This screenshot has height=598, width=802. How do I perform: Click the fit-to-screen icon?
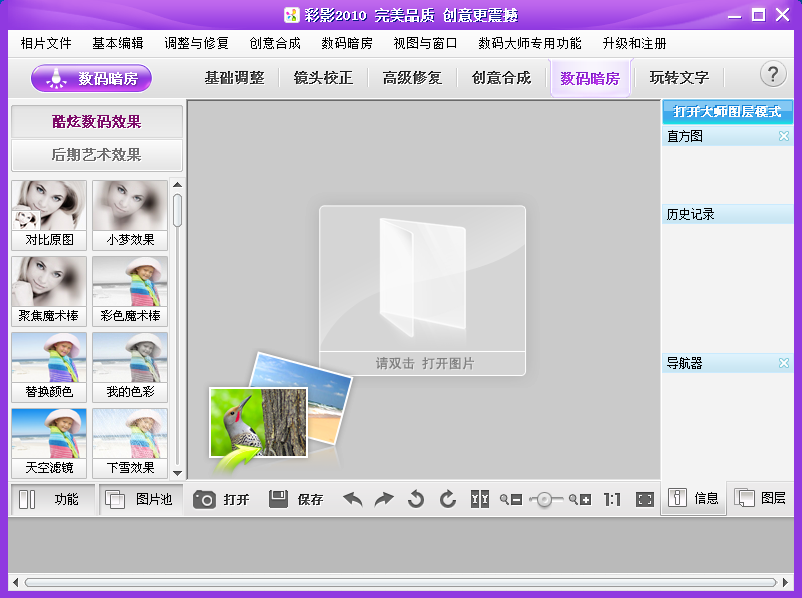pos(645,499)
